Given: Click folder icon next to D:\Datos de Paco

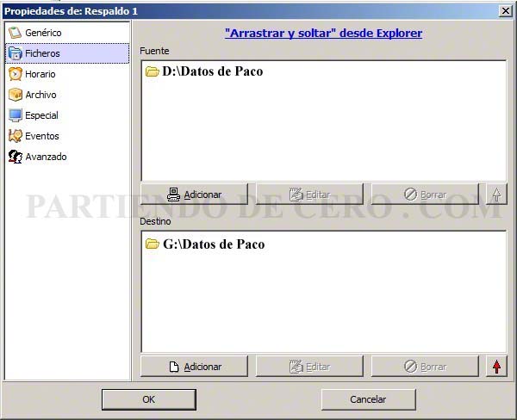Looking at the screenshot, I should 152,71.
